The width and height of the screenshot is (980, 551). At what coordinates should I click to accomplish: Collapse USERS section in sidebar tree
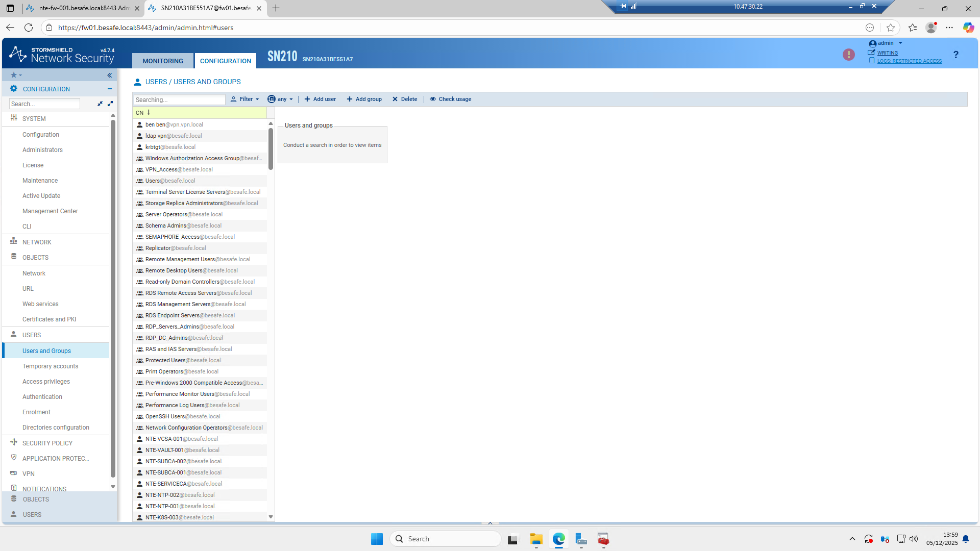31,335
